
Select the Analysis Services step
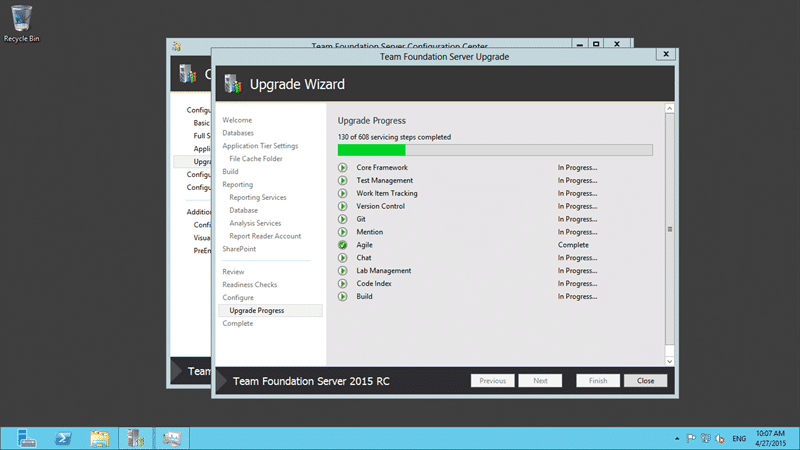[255, 223]
